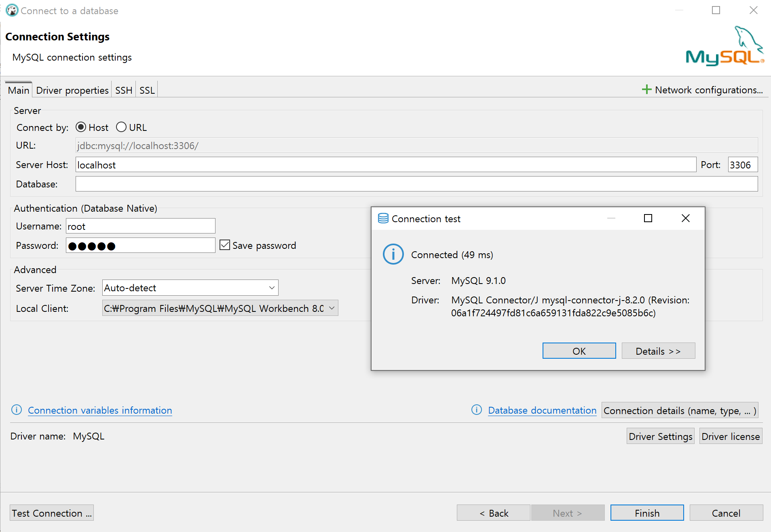The width and height of the screenshot is (771, 532).
Task: Click the Cancel button
Action: [726, 513]
